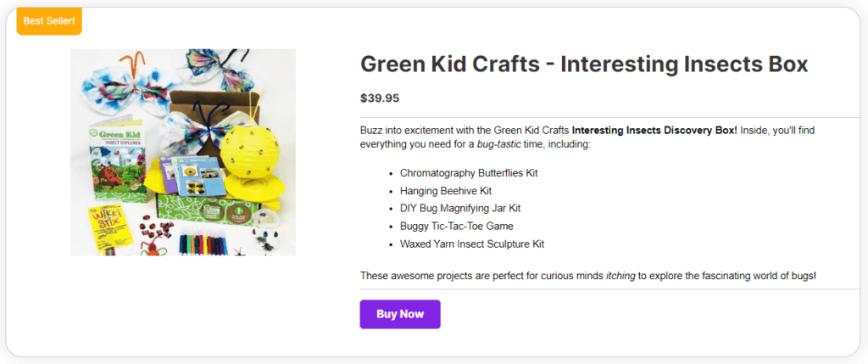Click the $39.95 price
This screenshot has height=364, width=868.
coord(380,98)
